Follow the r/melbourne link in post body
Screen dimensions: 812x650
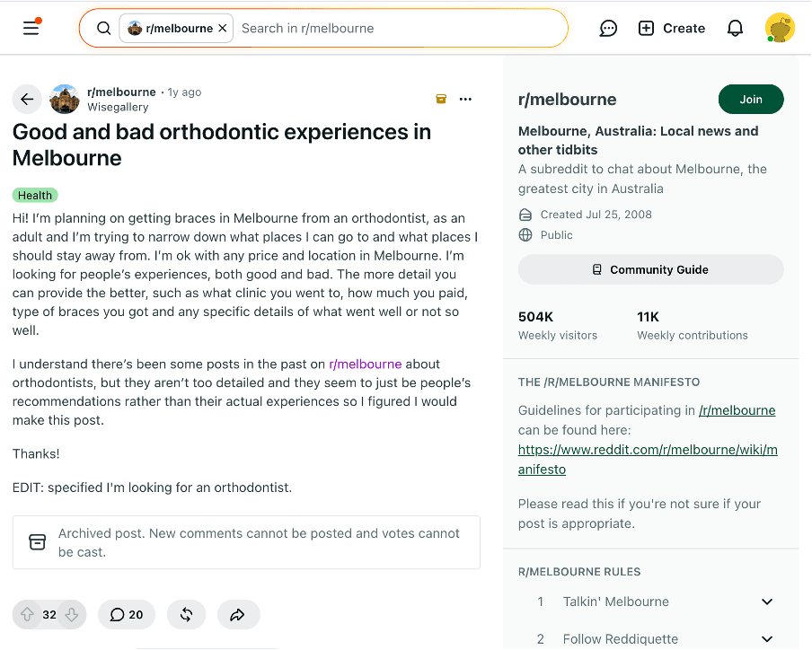click(x=365, y=364)
